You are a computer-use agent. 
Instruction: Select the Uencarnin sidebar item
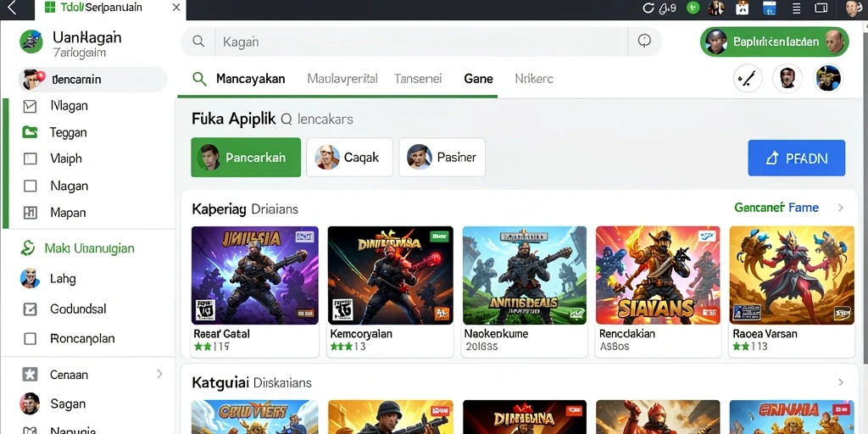tap(92, 79)
